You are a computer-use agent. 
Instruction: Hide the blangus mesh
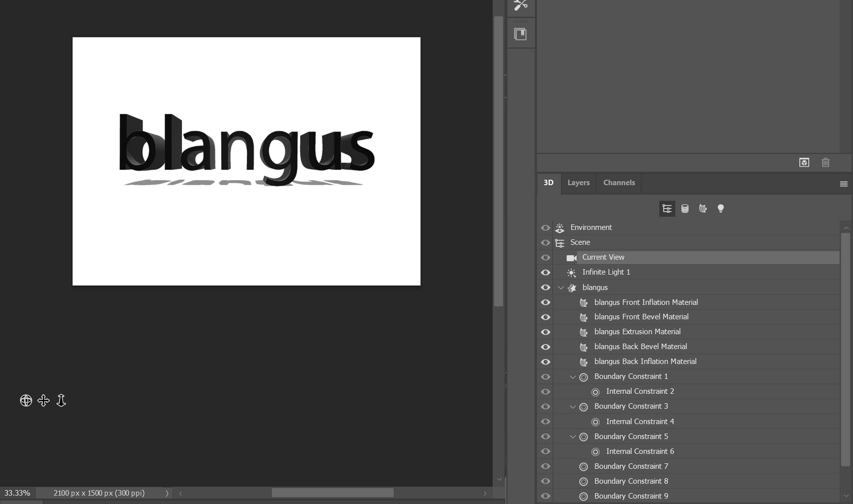[545, 288]
